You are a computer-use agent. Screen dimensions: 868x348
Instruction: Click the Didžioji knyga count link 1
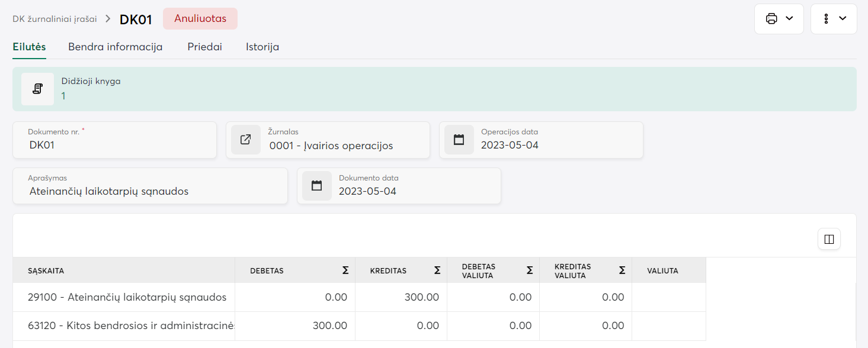click(x=63, y=95)
